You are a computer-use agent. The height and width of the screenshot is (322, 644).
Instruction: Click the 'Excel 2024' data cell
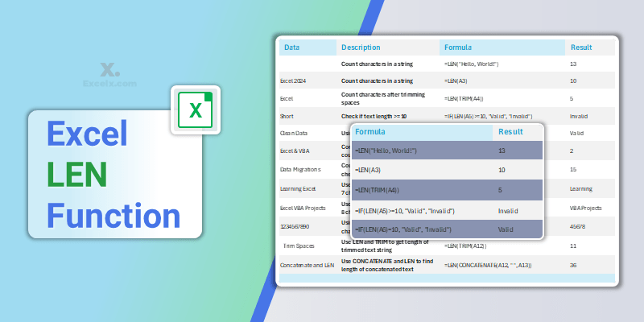point(295,81)
